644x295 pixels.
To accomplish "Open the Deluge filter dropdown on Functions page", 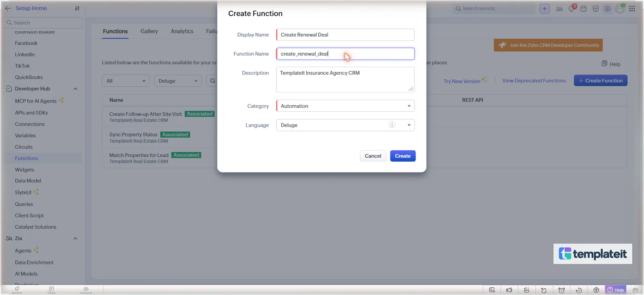I will point(178,81).
